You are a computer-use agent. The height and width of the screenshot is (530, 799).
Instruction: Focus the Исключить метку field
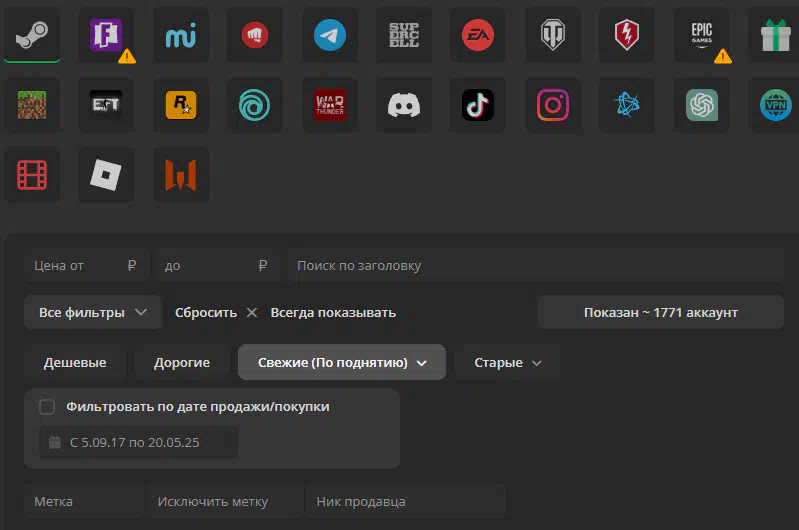225,501
